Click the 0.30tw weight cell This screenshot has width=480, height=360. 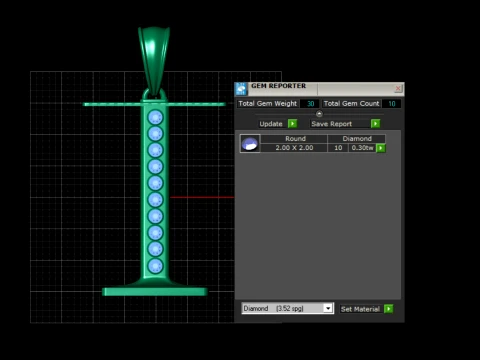click(362, 148)
